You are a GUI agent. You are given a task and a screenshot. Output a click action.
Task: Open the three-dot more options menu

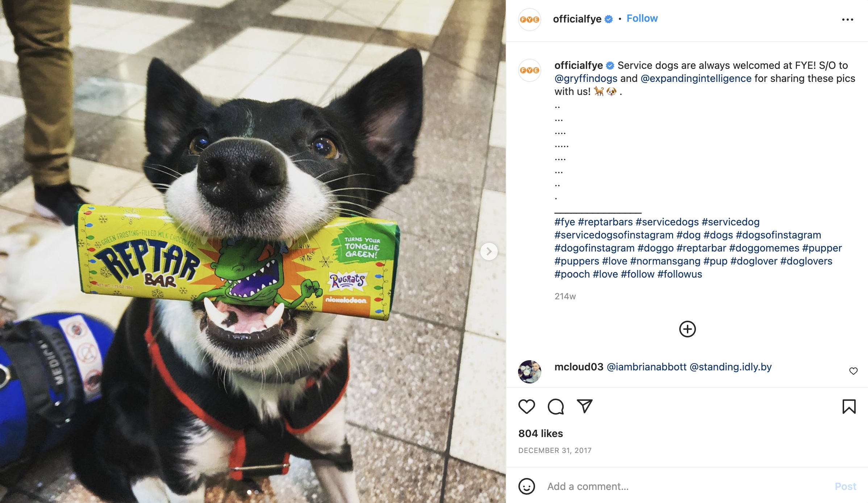tap(847, 20)
